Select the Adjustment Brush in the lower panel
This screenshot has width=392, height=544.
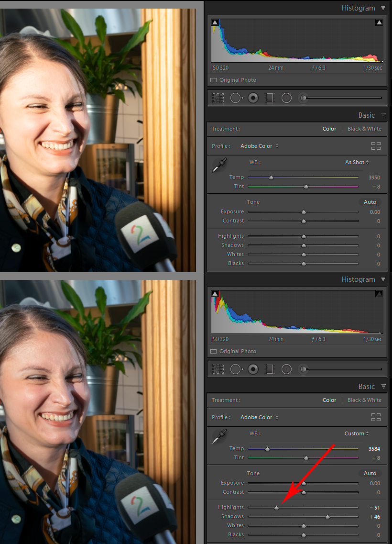click(x=303, y=369)
